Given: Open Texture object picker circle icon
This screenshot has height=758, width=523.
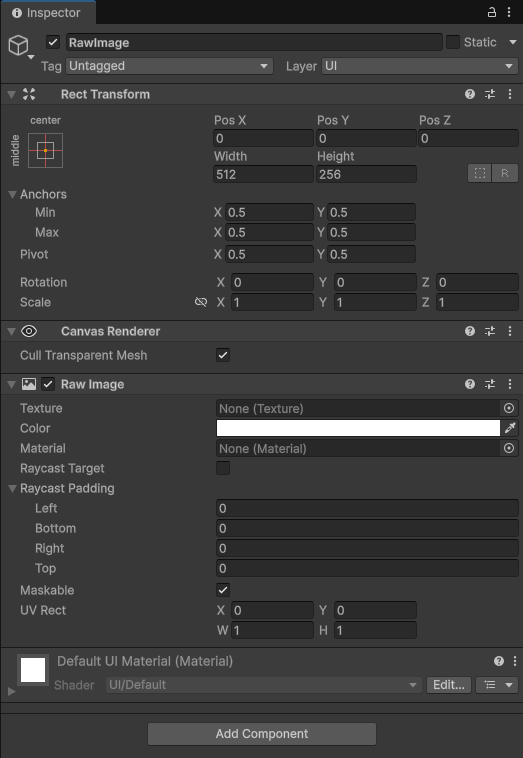Looking at the screenshot, I should pyautogui.click(x=508, y=408).
